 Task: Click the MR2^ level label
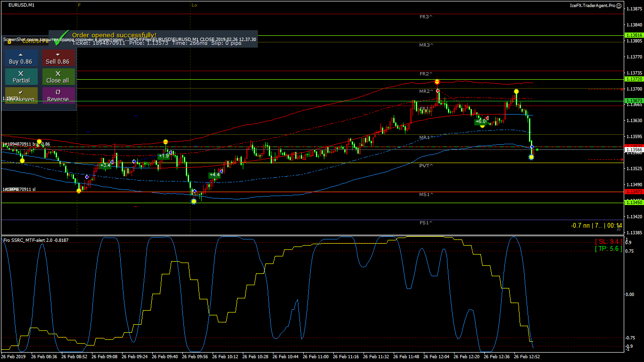(426, 91)
